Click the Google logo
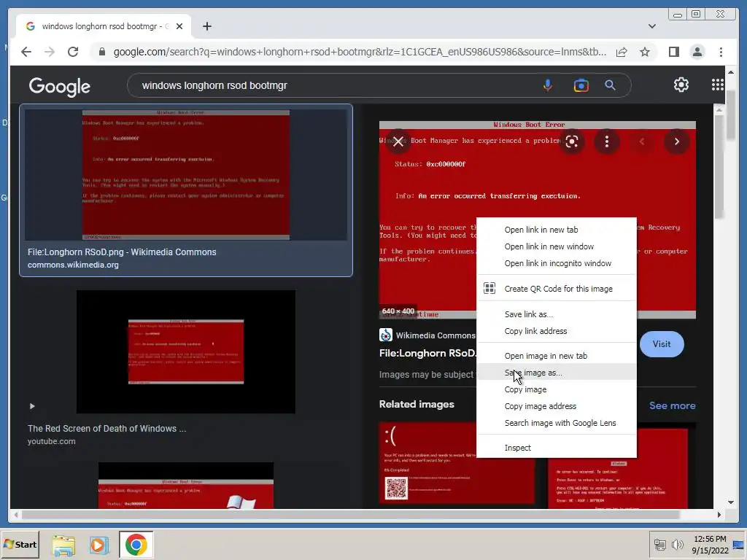Image resolution: width=747 pixels, height=560 pixels. tap(60, 86)
